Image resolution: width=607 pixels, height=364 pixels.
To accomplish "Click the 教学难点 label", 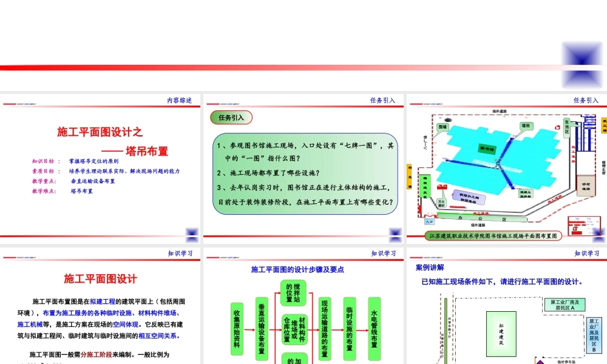I will tap(44, 191).
